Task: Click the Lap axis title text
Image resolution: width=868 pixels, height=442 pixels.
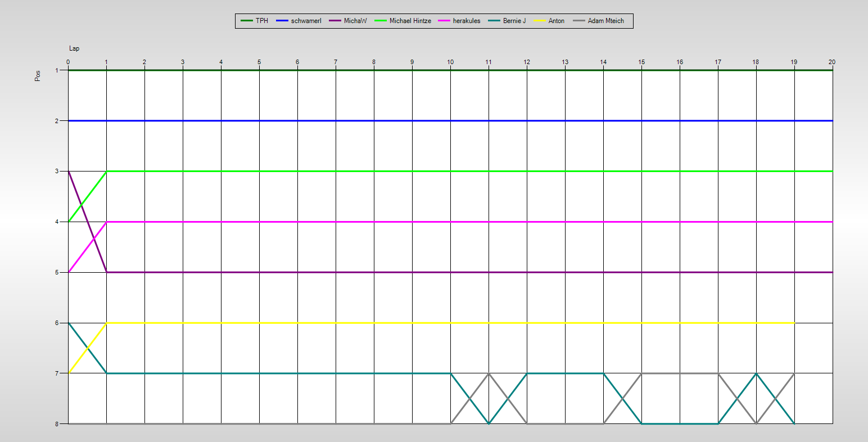Action: click(x=74, y=48)
